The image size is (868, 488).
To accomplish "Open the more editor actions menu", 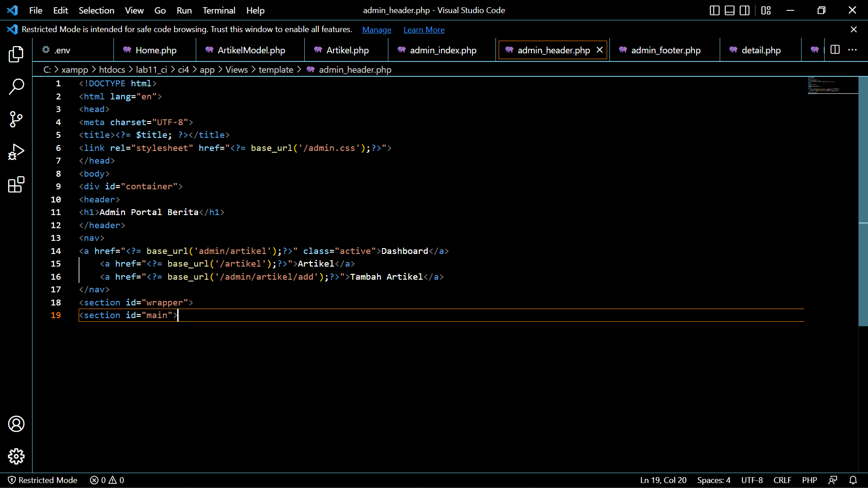I will point(853,50).
